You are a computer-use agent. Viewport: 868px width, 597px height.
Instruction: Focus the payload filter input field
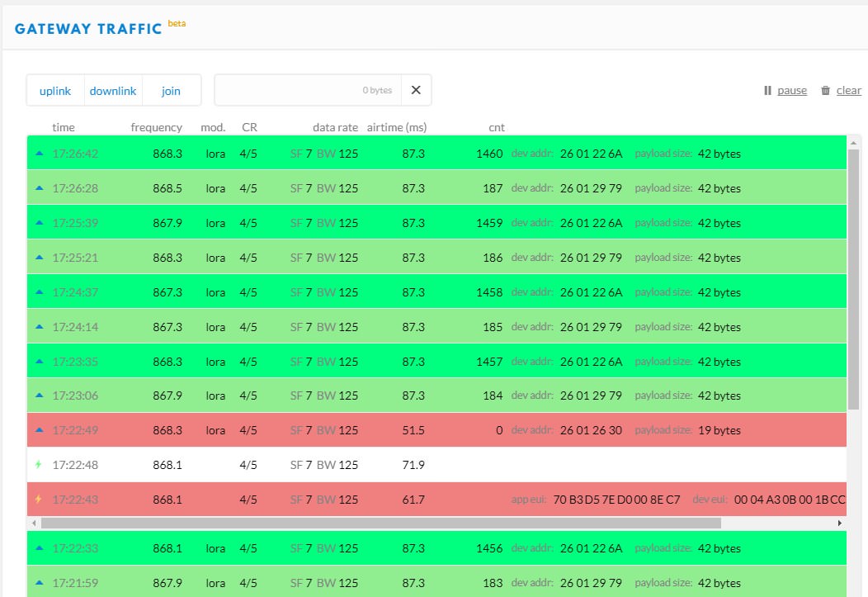click(308, 90)
